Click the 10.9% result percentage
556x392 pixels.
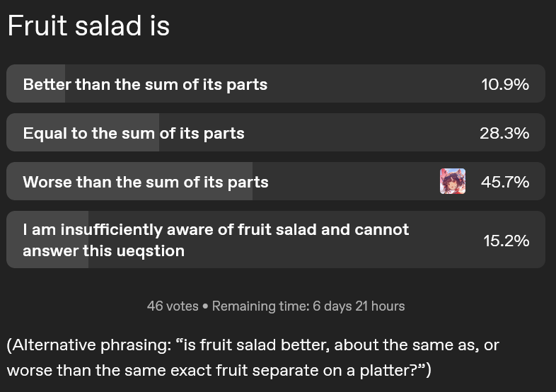point(505,84)
